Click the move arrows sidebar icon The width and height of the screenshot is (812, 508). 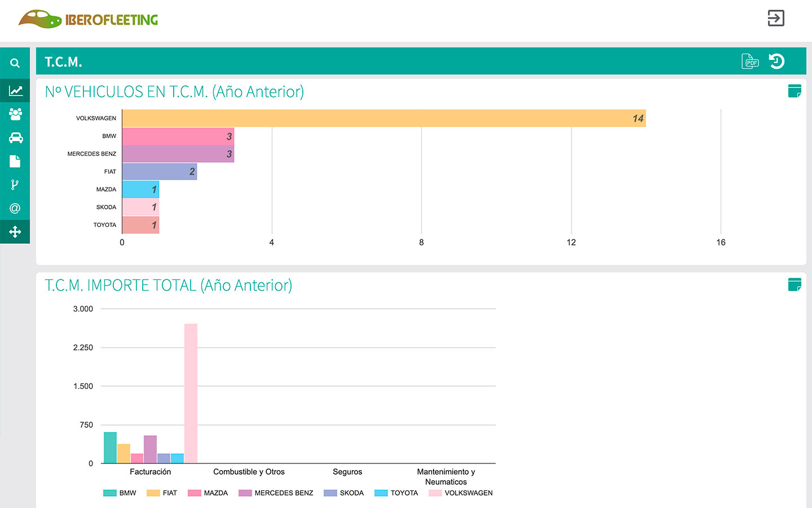(x=15, y=232)
